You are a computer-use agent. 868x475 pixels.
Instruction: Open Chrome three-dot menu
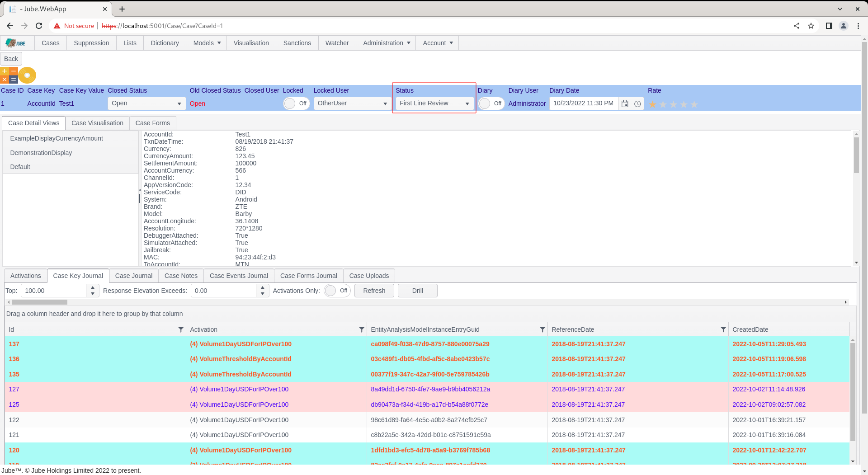pos(858,26)
